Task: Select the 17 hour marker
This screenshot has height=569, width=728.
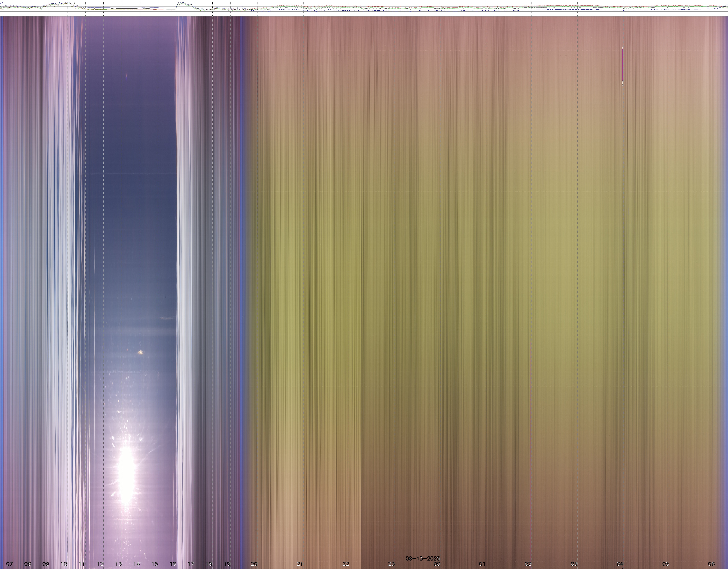Action: coord(191,564)
